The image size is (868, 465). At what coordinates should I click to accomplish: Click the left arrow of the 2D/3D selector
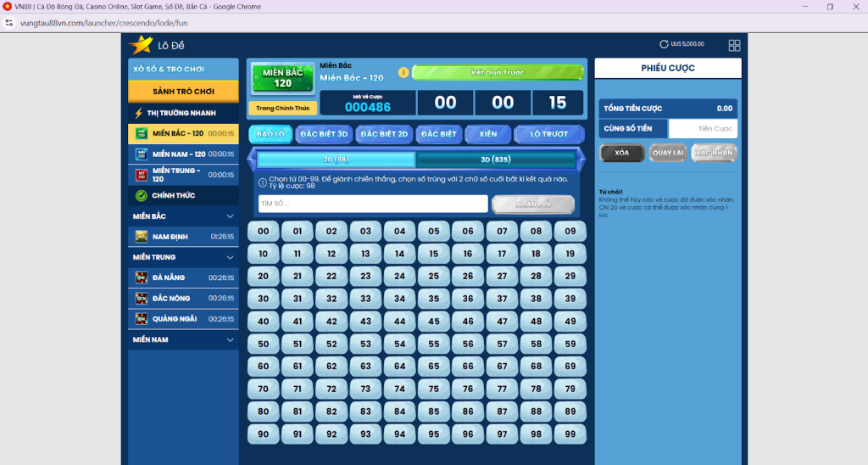click(x=252, y=160)
